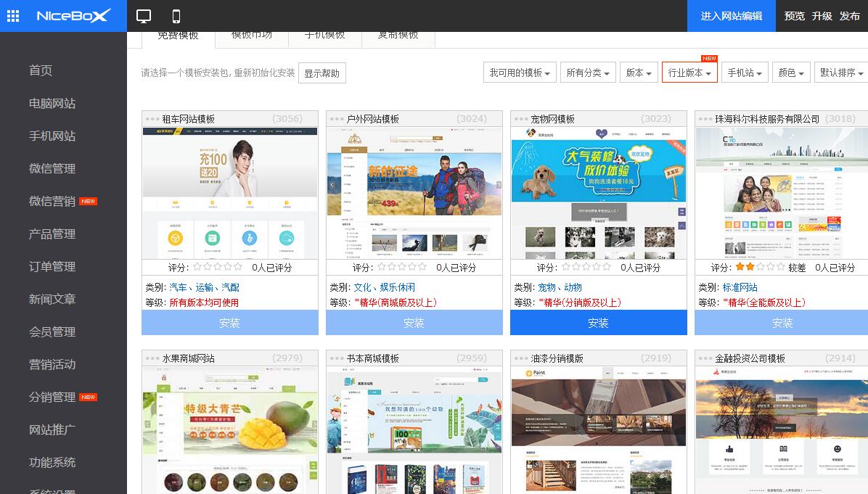Open 颜色 filter dropdown

click(791, 73)
